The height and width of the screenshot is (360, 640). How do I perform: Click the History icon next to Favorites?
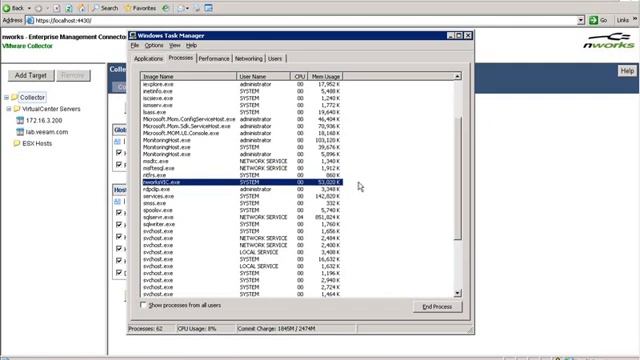[165, 8]
